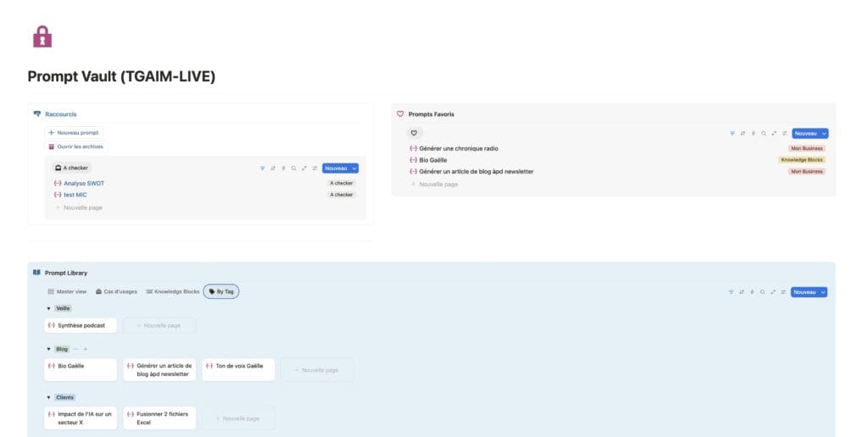Image resolution: width=868 pixels, height=437 pixels.
Task: Select the A checker view tab
Action: pyautogui.click(x=72, y=168)
